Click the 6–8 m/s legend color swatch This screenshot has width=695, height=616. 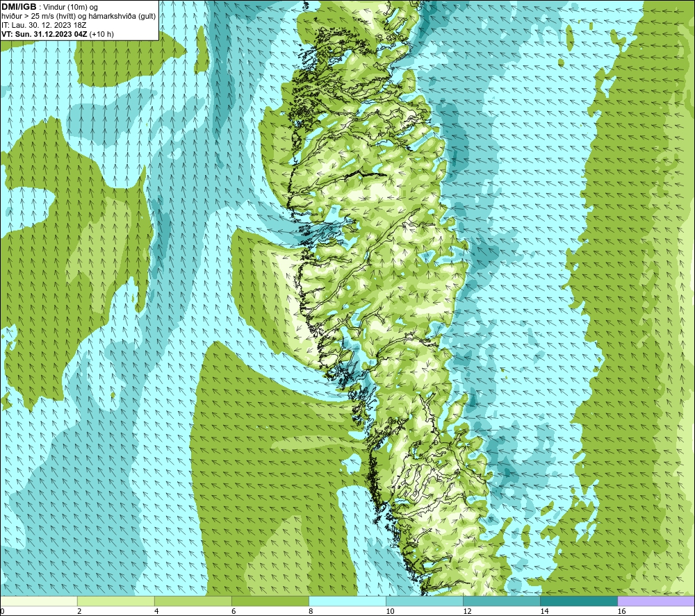click(x=270, y=601)
